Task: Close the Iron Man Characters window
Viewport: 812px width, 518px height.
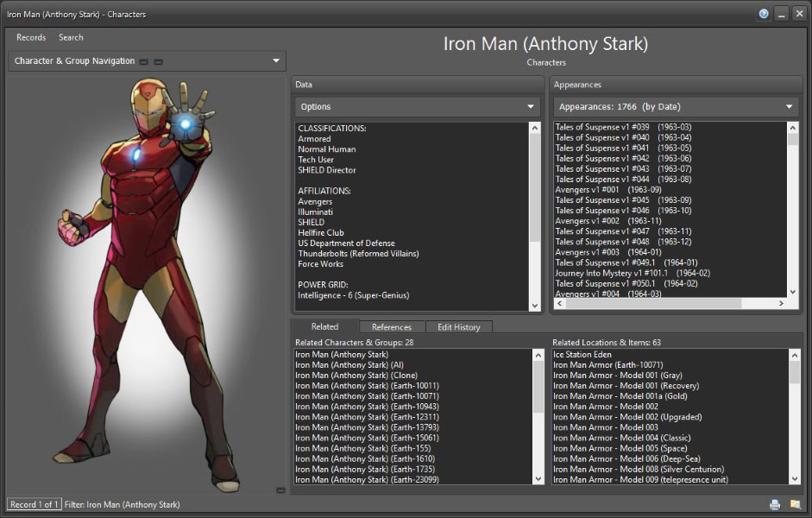Action: 800,15
